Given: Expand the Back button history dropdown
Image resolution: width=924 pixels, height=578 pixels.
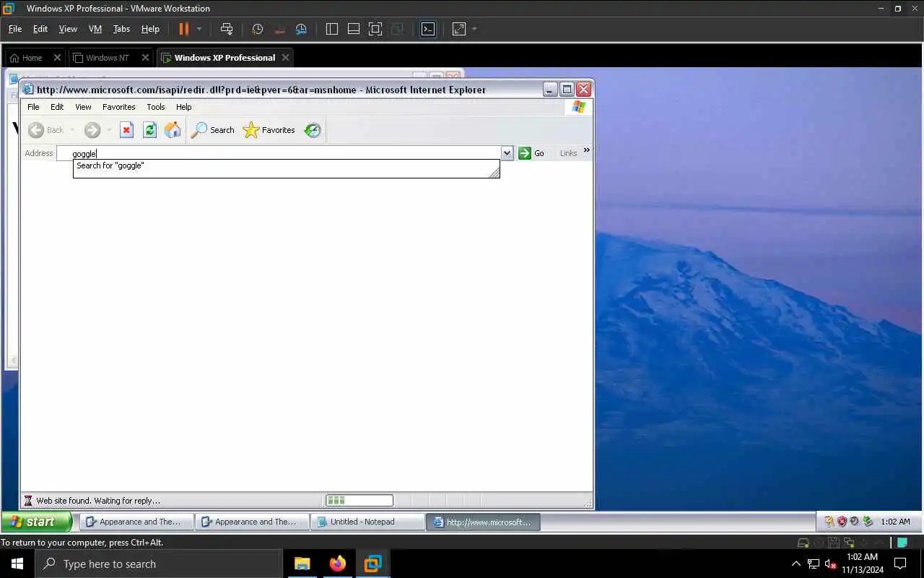Looking at the screenshot, I should point(72,130).
